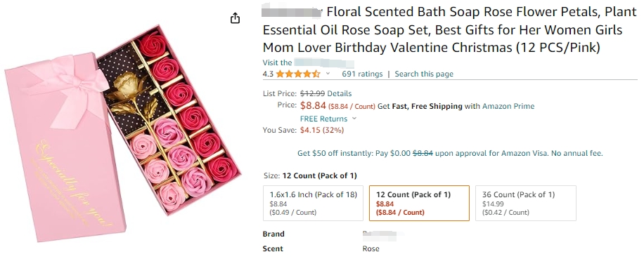
Task: Open the Amazon Prime link
Action: click(x=508, y=106)
